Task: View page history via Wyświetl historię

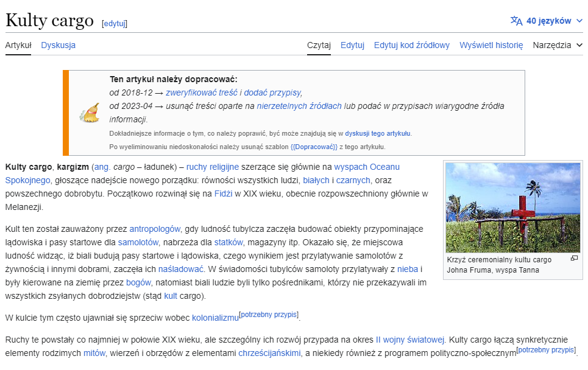Action: [x=491, y=45]
